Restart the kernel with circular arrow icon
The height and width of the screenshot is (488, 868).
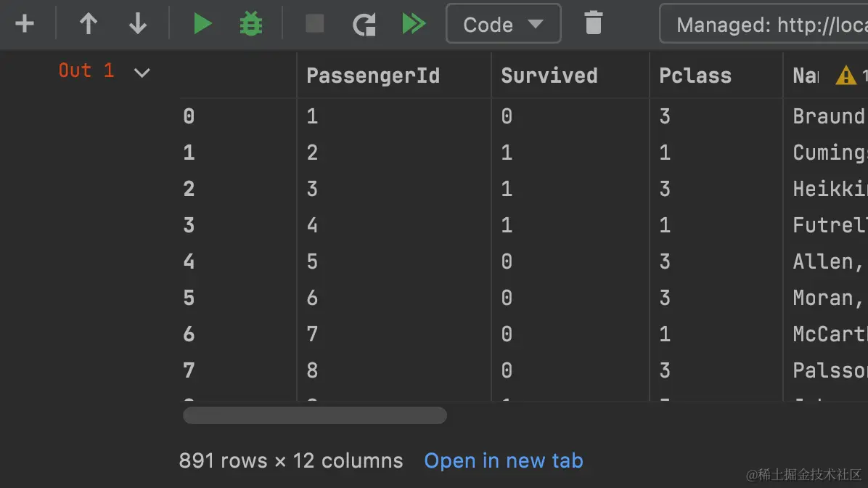point(364,24)
